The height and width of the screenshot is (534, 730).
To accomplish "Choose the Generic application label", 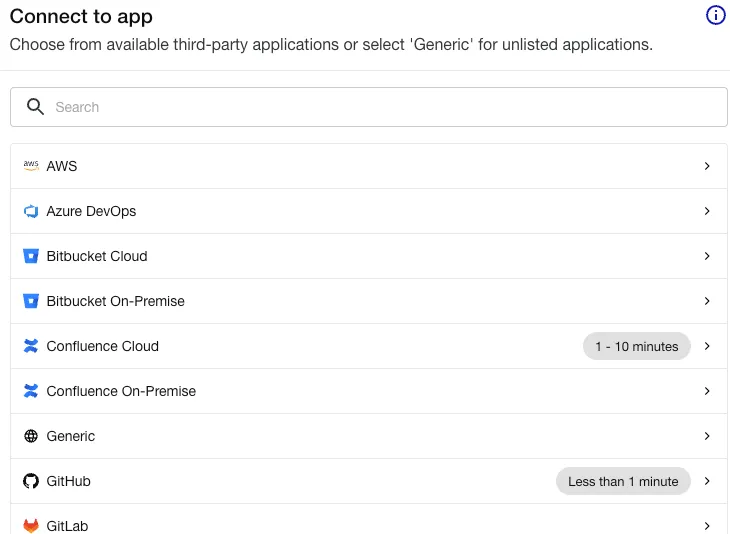I will pos(71,436).
